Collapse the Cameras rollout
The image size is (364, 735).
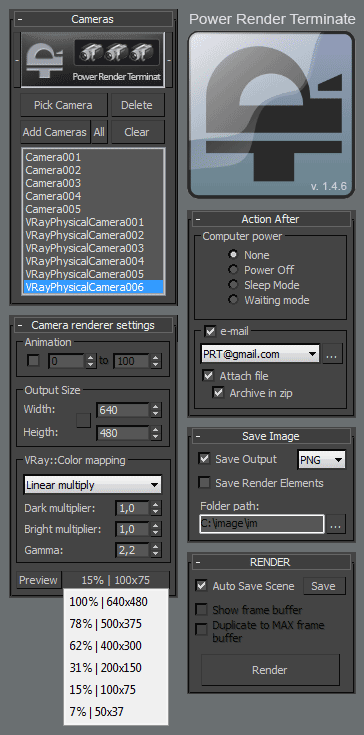pyautogui.click(x=21, y=20)
